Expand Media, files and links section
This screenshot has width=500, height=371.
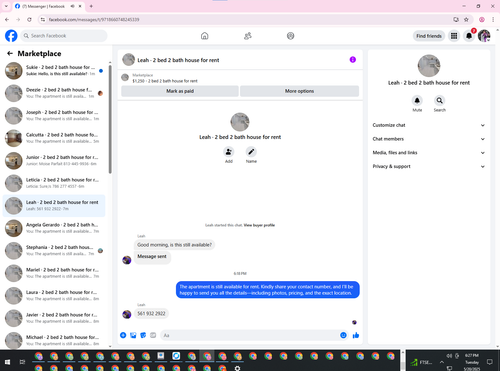(429, 153)
